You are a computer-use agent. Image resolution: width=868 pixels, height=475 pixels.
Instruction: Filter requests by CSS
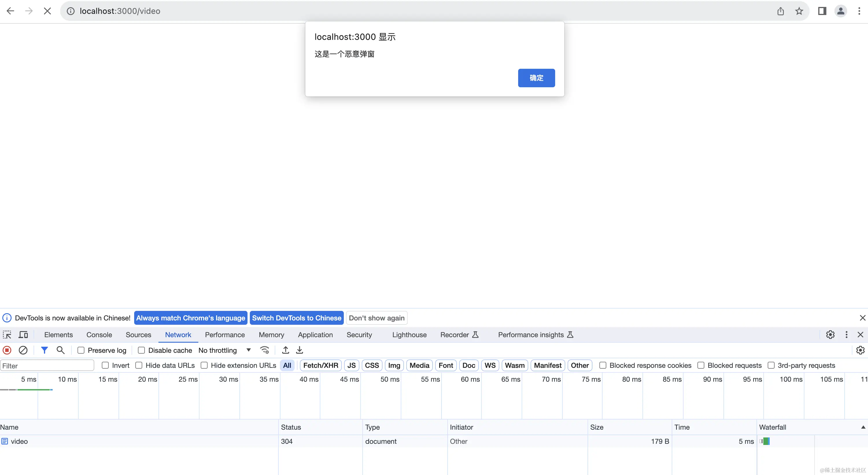pos(372,365)
